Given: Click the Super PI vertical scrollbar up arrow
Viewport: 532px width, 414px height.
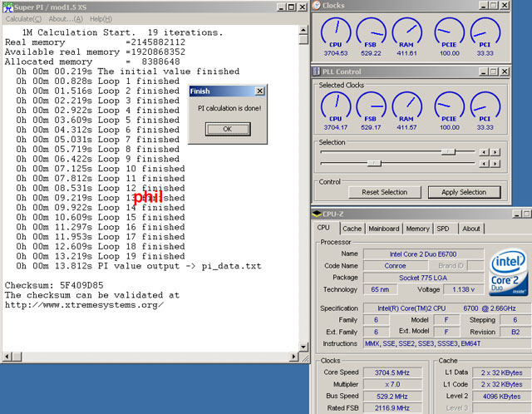Looking at the screenshot, I should 303,30.
